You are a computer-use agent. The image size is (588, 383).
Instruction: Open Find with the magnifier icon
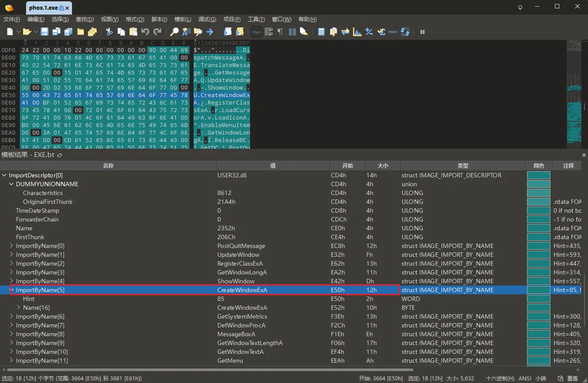tap(175, 32)
